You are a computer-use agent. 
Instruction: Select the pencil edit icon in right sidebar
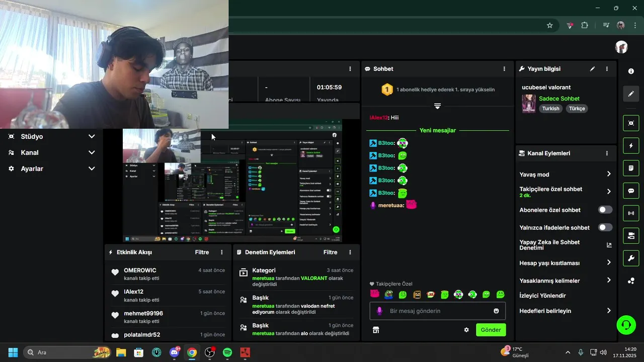pos(631,94)
